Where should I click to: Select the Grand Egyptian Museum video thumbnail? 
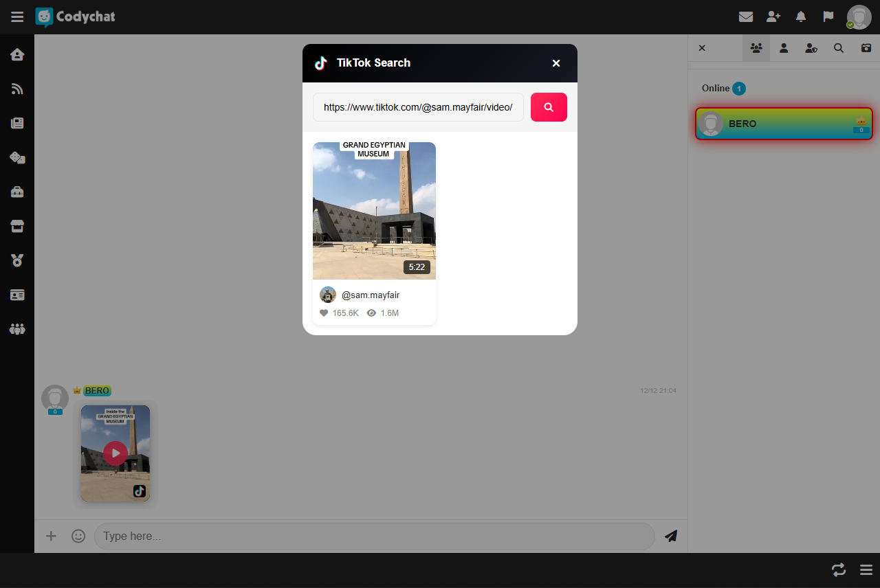374,210
